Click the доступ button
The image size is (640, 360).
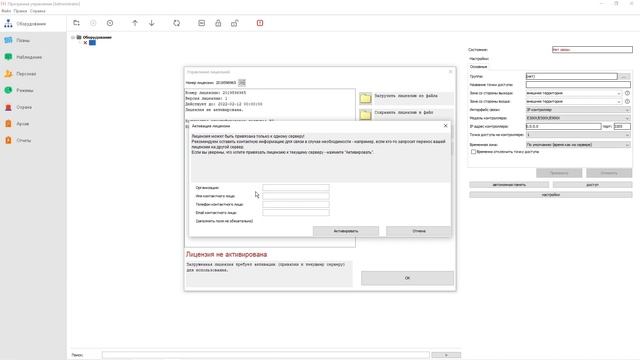coord(592,185)
